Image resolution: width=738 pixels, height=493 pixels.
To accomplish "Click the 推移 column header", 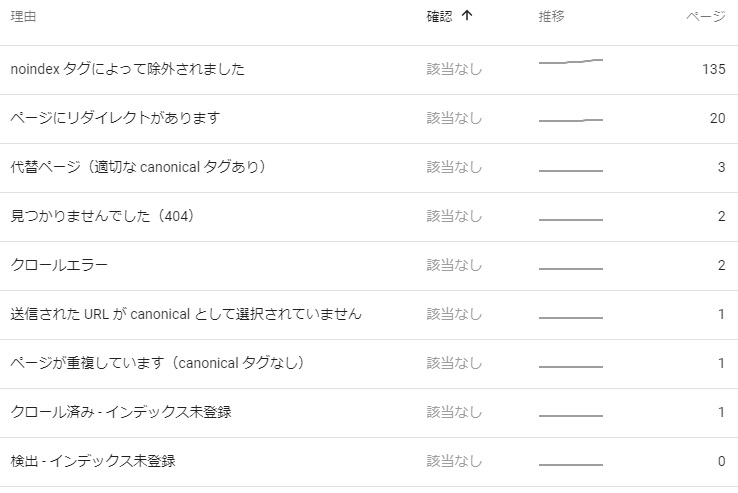I will pos(552,16).
